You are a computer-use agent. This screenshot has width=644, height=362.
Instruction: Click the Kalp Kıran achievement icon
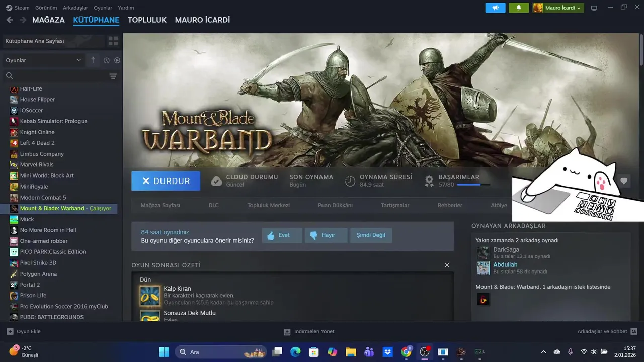pos(150,296)
